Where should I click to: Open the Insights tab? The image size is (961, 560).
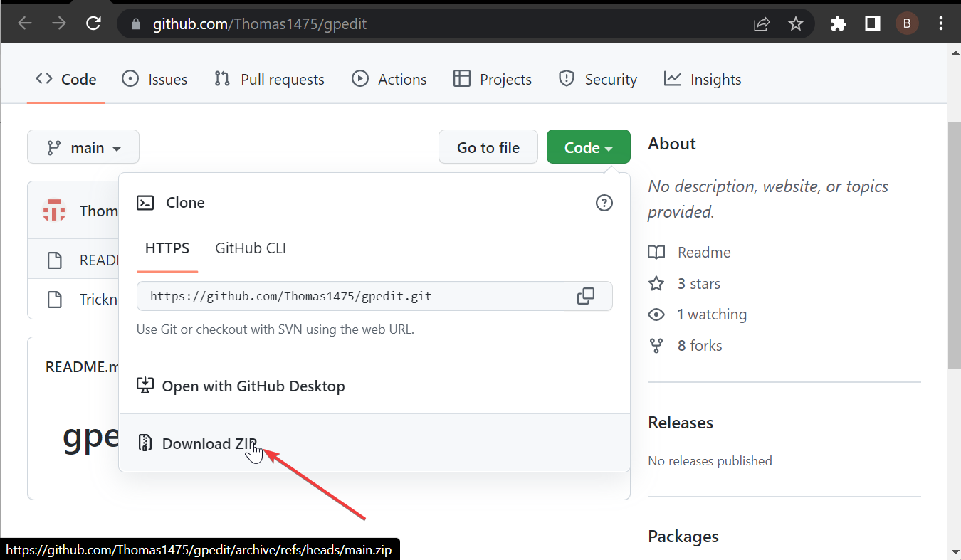pos(703,80)
